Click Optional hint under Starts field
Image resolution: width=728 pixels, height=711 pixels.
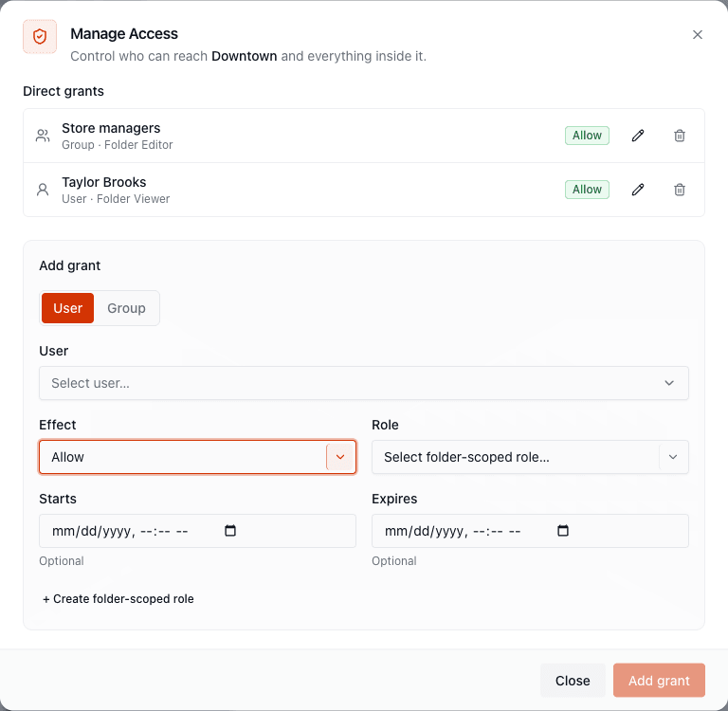click(x=62, y=561)
